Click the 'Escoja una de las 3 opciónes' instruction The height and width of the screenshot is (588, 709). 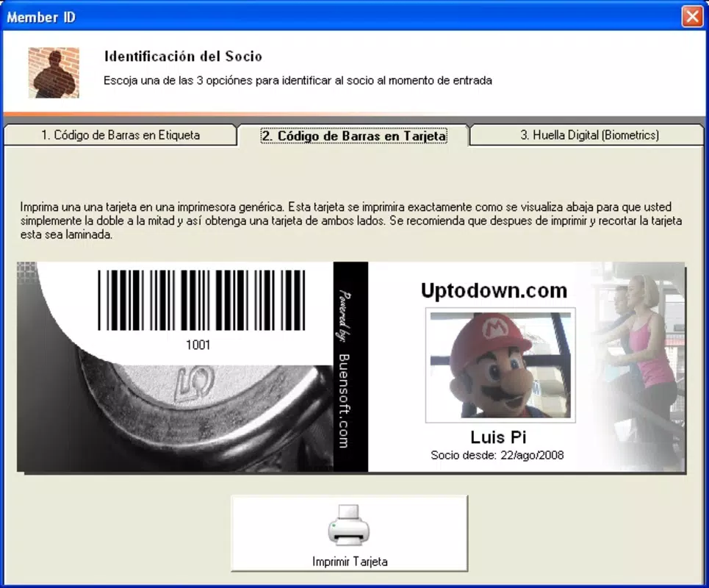coord(298,81)
